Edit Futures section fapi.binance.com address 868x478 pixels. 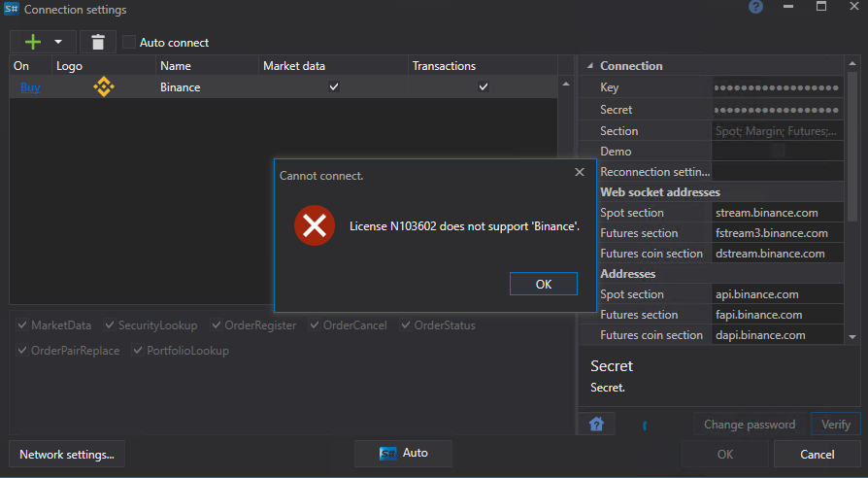(x=777, y=315)
